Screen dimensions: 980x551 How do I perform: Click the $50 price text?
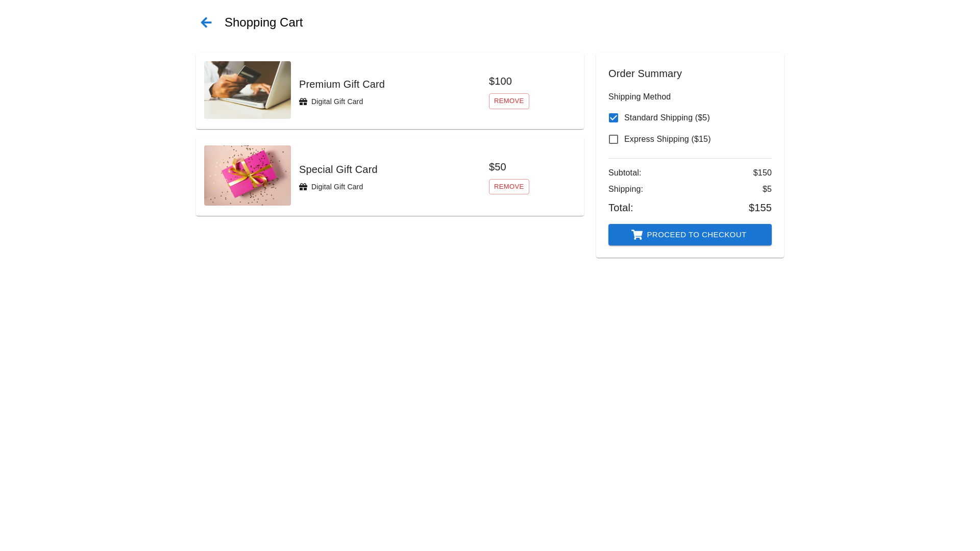[x=497, y=167]
